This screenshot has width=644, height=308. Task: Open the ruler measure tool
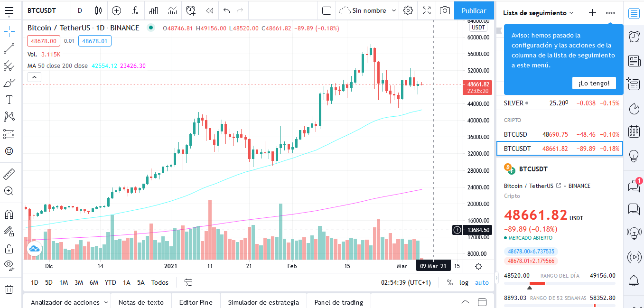[x=9, y=174]
